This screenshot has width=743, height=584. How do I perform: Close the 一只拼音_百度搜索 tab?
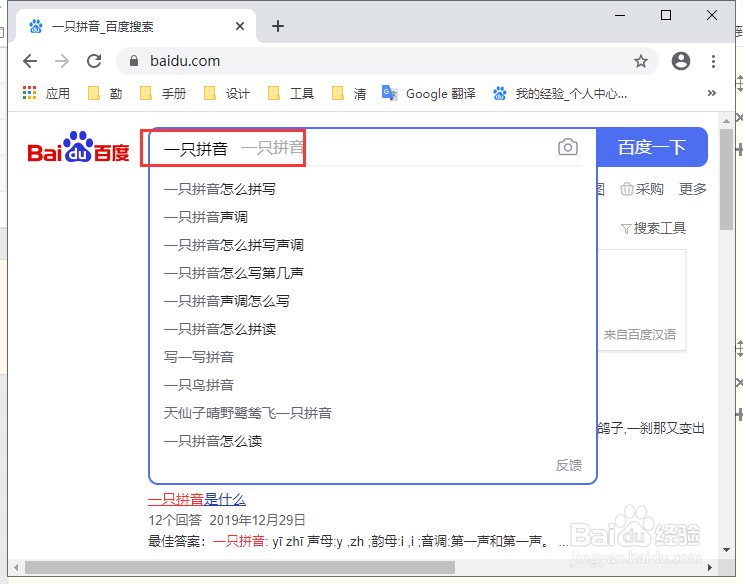tap(240, 26)
